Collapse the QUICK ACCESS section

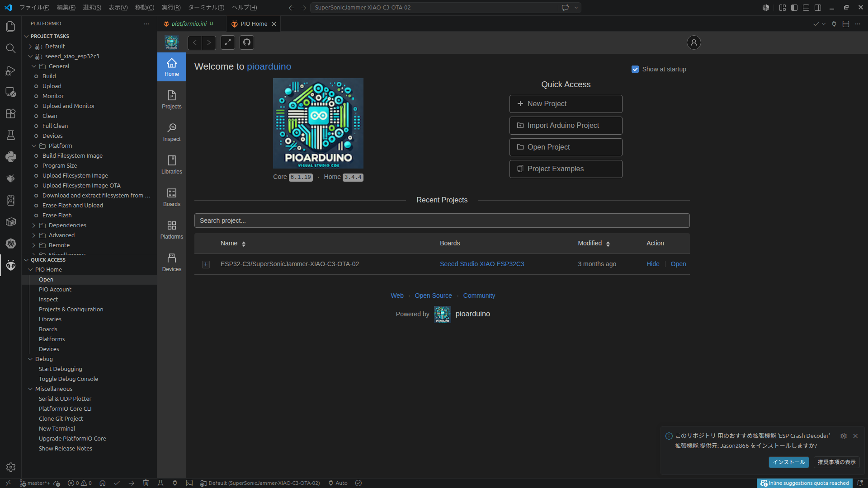click(x=48, y=260)
